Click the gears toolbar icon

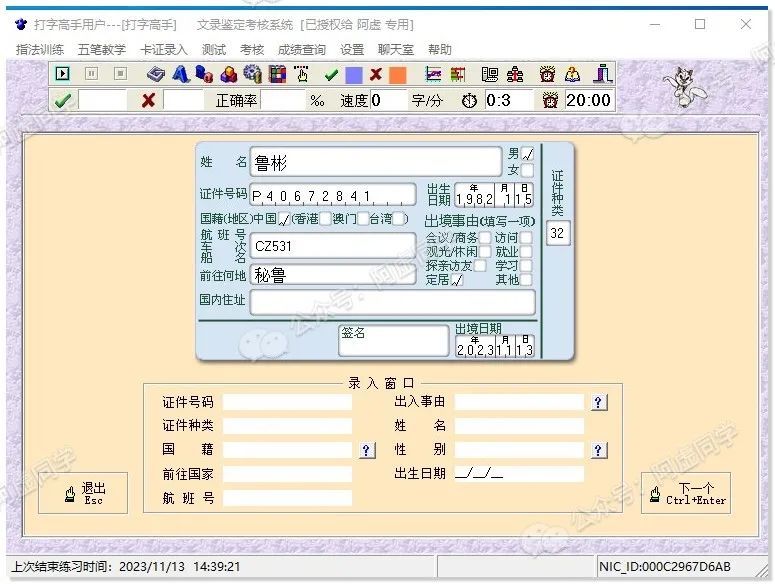coord(253,74)
